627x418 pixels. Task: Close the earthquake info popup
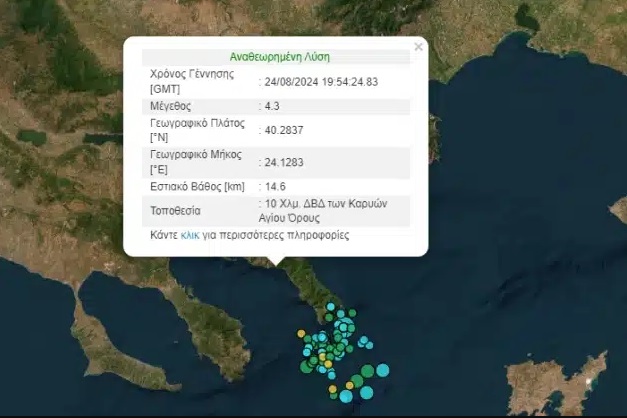tap(418, 47)
